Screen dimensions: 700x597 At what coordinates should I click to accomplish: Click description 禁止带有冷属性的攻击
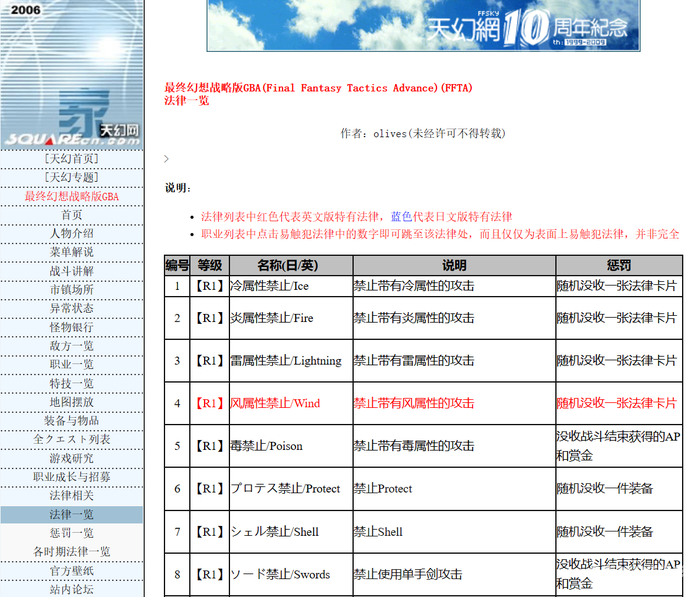click(x=414, y=286)
